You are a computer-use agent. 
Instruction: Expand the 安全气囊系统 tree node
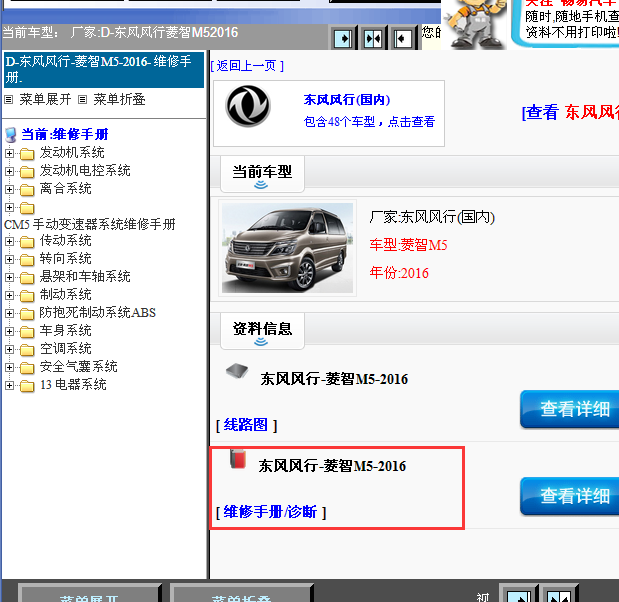click(9, 368)
